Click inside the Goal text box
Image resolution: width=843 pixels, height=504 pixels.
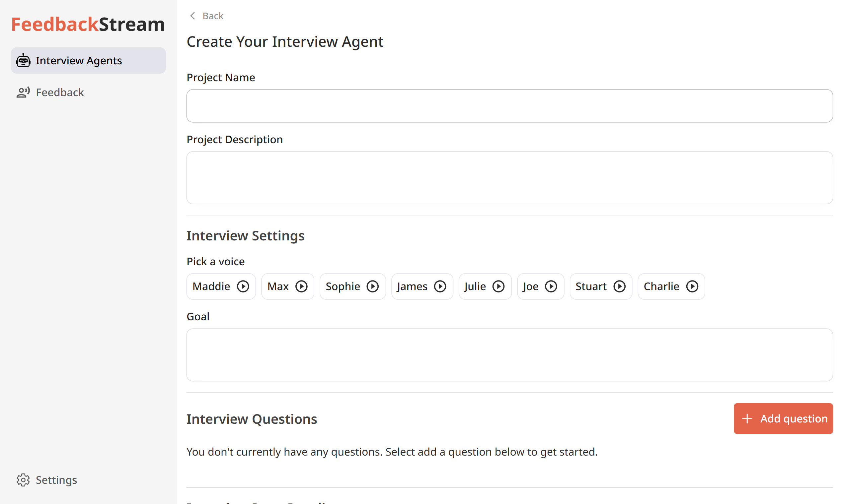coord(509,355)
